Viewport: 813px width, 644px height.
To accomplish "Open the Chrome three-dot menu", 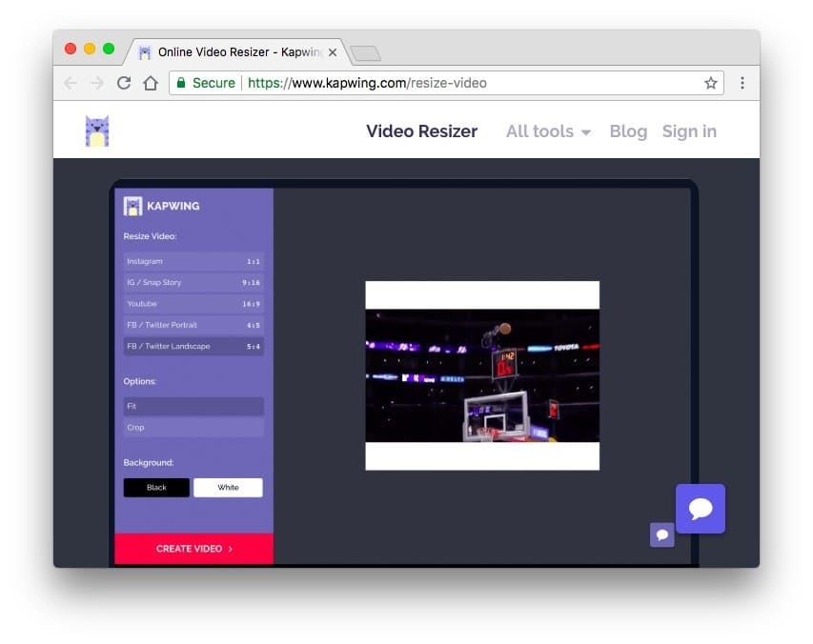I will click(742, 83).
